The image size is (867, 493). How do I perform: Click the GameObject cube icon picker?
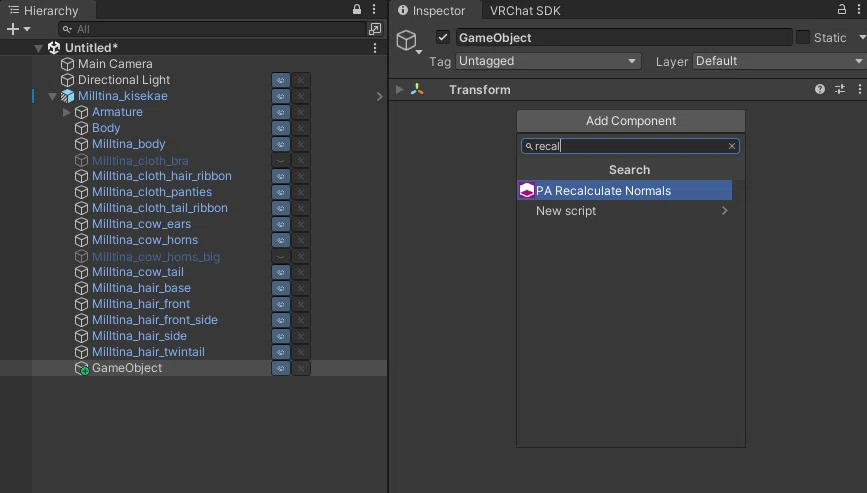click(408, 41)
